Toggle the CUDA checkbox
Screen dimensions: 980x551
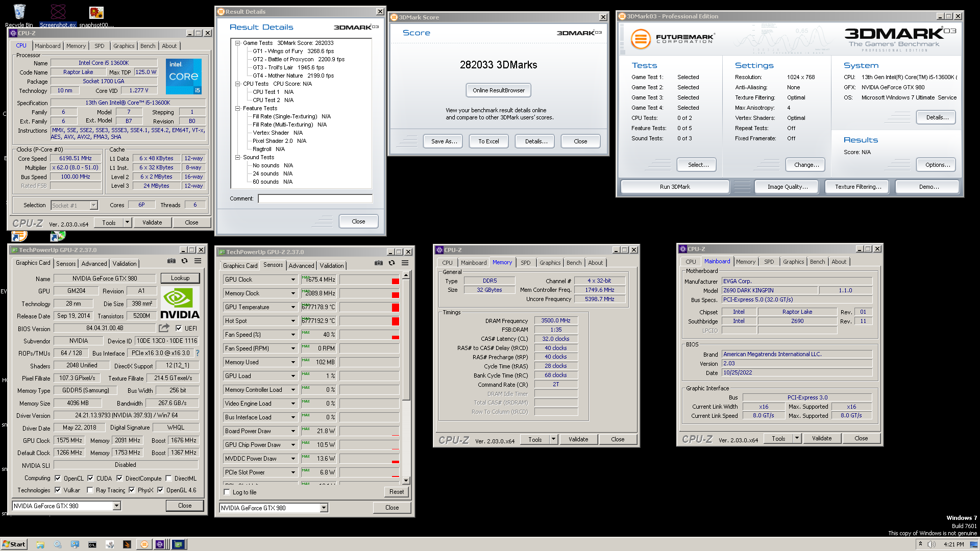pos(90,478)
